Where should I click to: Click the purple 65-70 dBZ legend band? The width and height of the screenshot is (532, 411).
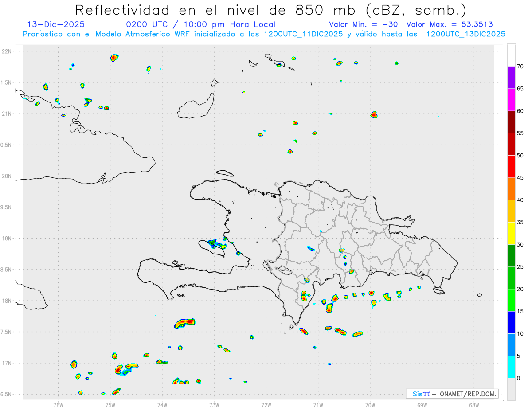tap(511, 77)
